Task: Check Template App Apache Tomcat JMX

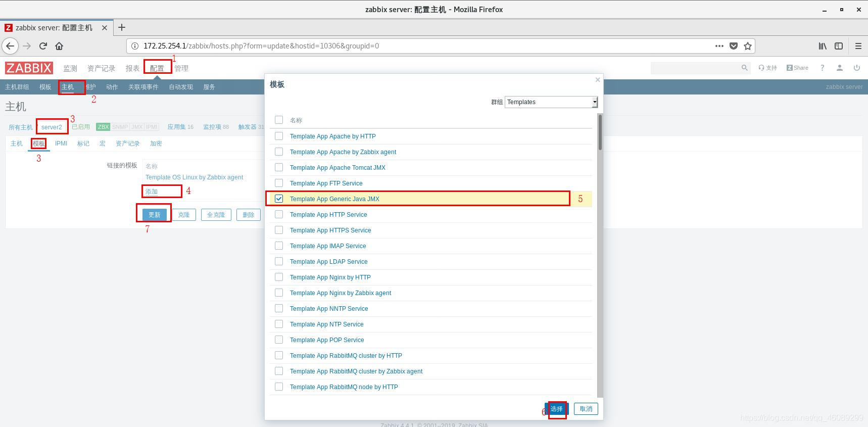Action: 279,167
